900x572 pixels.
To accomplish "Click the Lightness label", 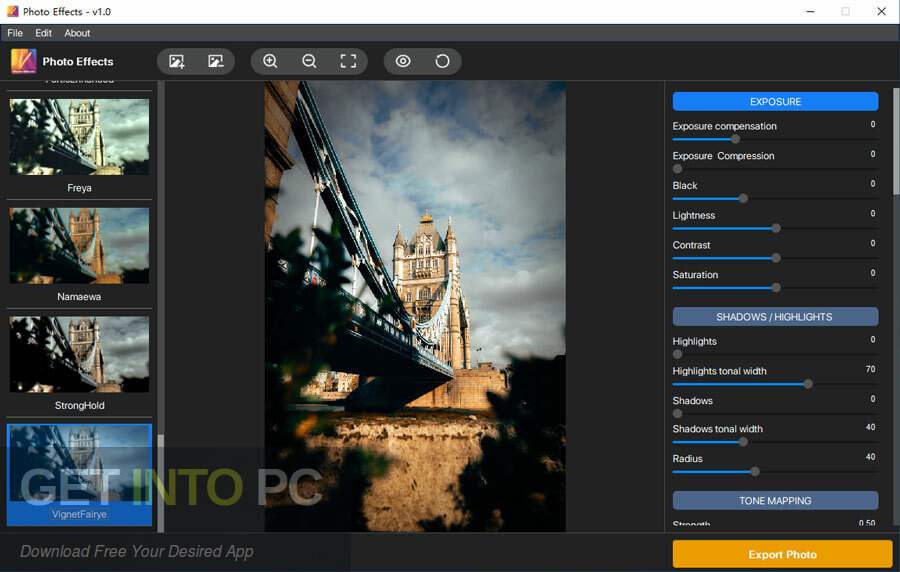I will coord(693,215).
